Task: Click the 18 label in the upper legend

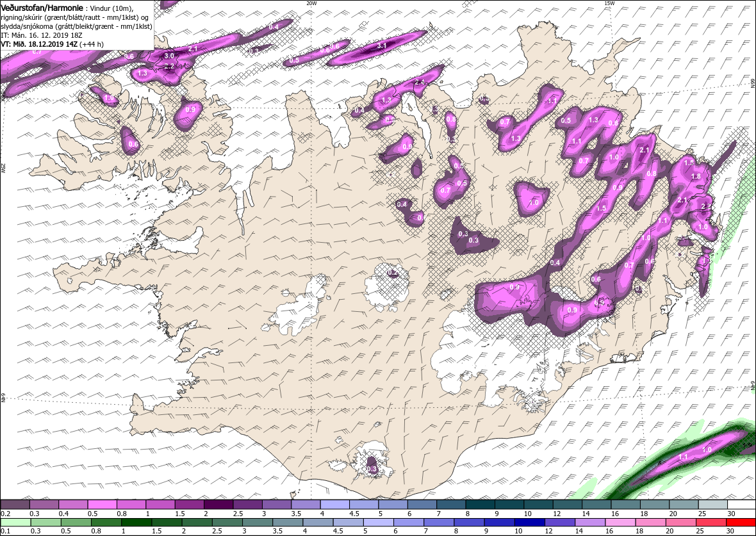Action: point(644,514)
